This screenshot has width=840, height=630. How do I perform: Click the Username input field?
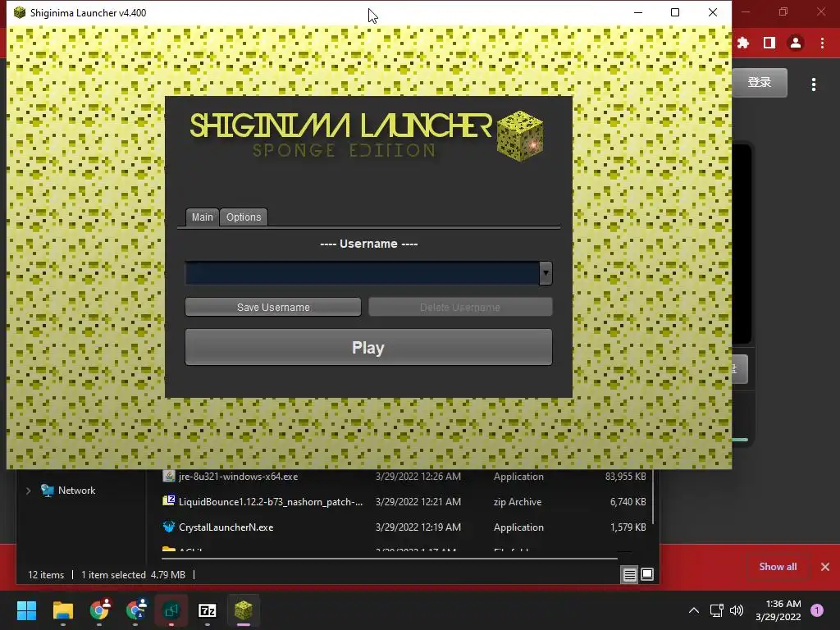pyautogui.click(x=362, y=273)
